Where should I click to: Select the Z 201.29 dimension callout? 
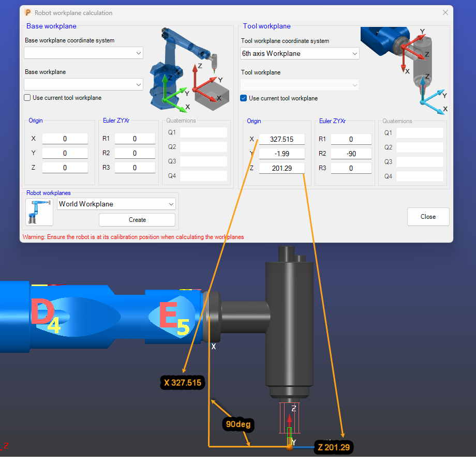point(333,447)
